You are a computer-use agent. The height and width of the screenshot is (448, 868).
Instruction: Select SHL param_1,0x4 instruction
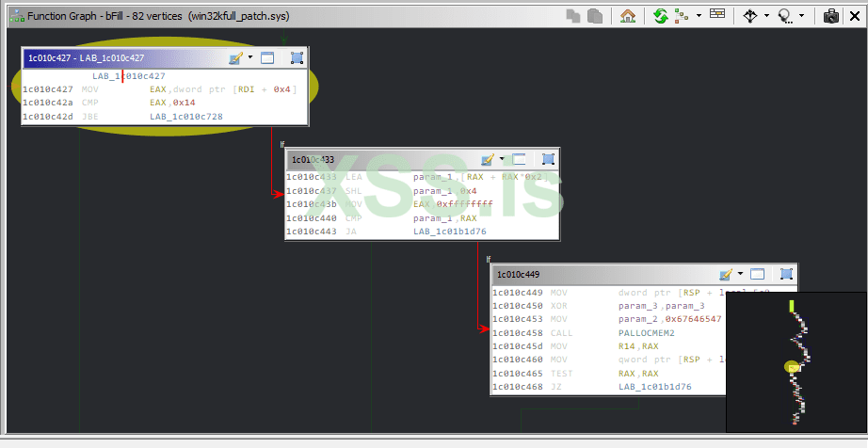pos(422,191)
